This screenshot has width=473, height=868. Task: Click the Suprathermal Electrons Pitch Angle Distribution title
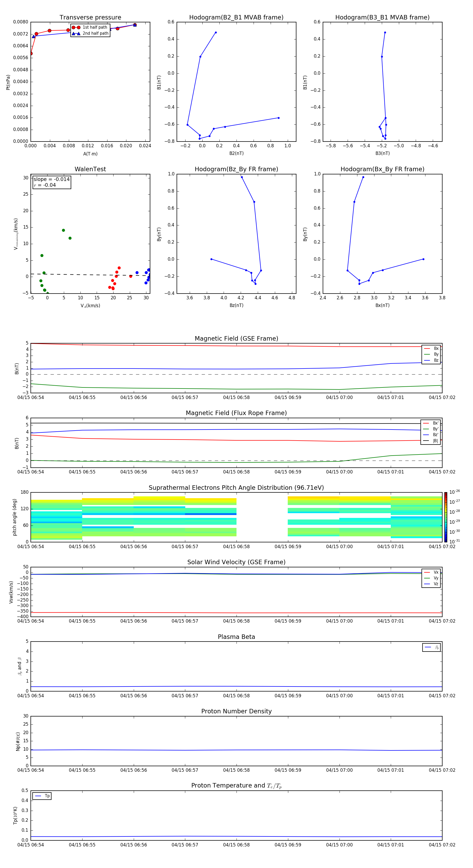(x=236, y=488)
